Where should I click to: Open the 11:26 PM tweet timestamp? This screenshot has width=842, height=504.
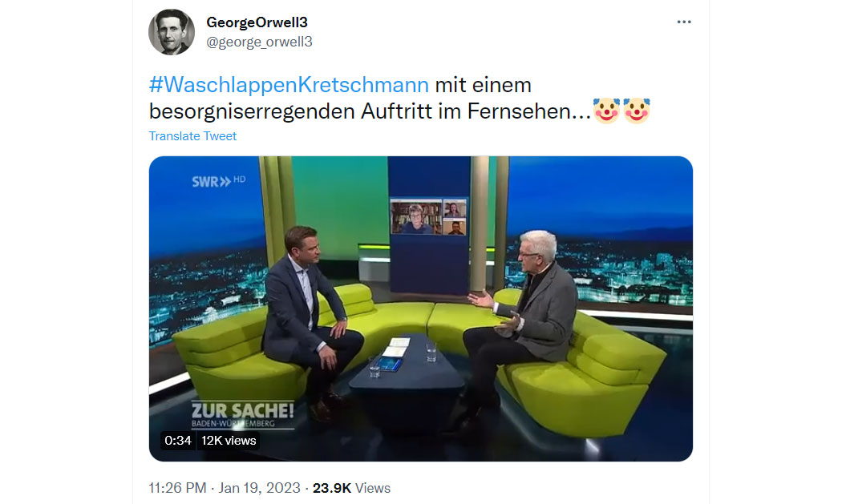coord(177,488)
